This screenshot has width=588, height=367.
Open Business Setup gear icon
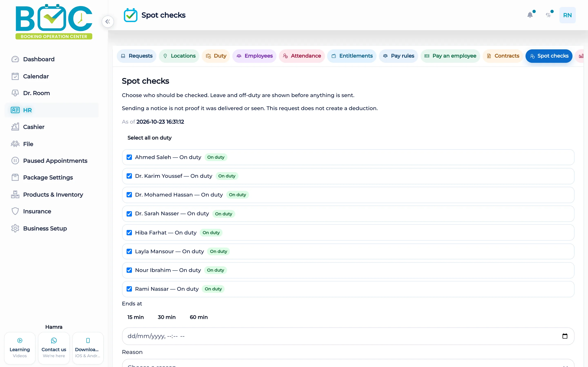click(x=15, y=228)
